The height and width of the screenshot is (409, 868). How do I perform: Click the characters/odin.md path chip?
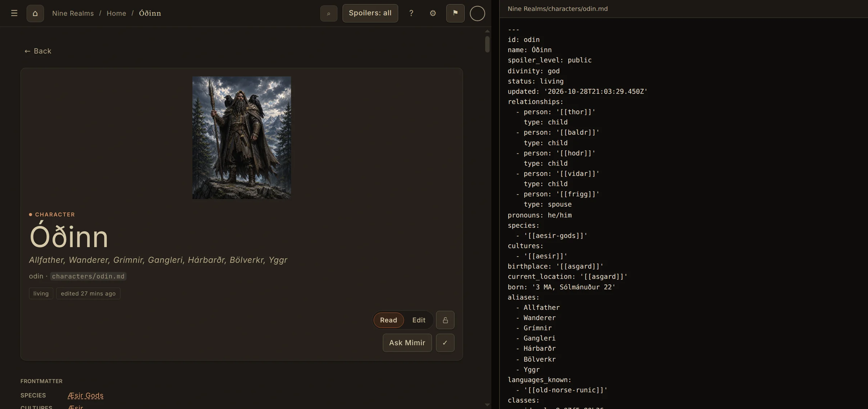(88, 276)
